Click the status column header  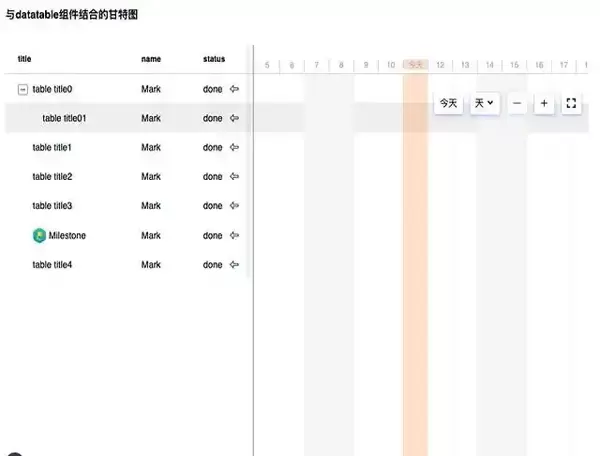(x=214, y=59)
